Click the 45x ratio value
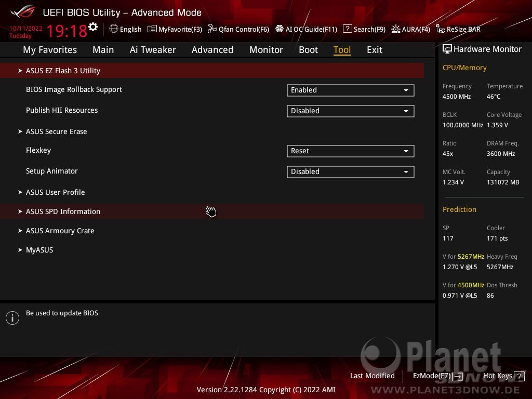The height and width of the screenshot is (399, 532). (448, 154)
